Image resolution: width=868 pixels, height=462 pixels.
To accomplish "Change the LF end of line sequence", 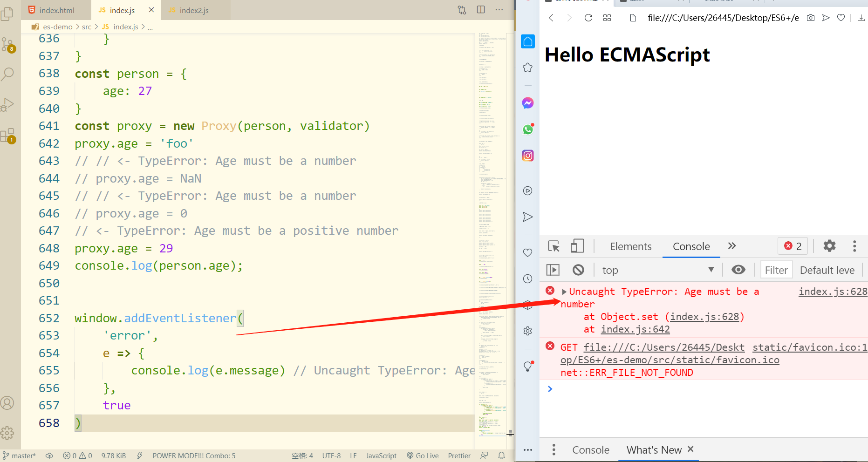I will coord(353,455).
